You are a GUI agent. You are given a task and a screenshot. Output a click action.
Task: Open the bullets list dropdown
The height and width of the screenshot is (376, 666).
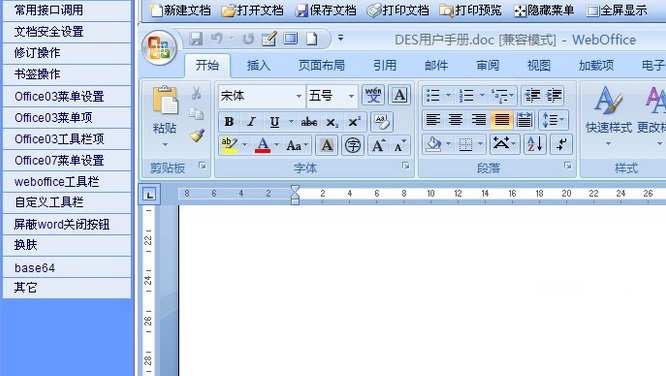(x=448, y=96)
